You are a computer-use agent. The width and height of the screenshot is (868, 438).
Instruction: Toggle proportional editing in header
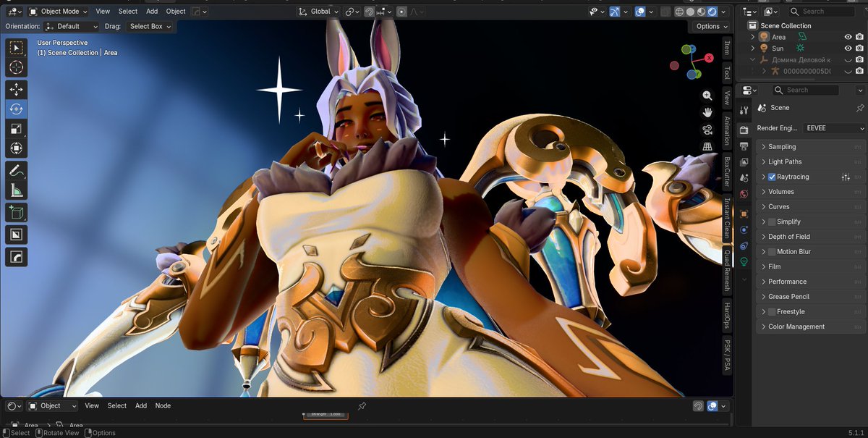(x=402, y=12)
